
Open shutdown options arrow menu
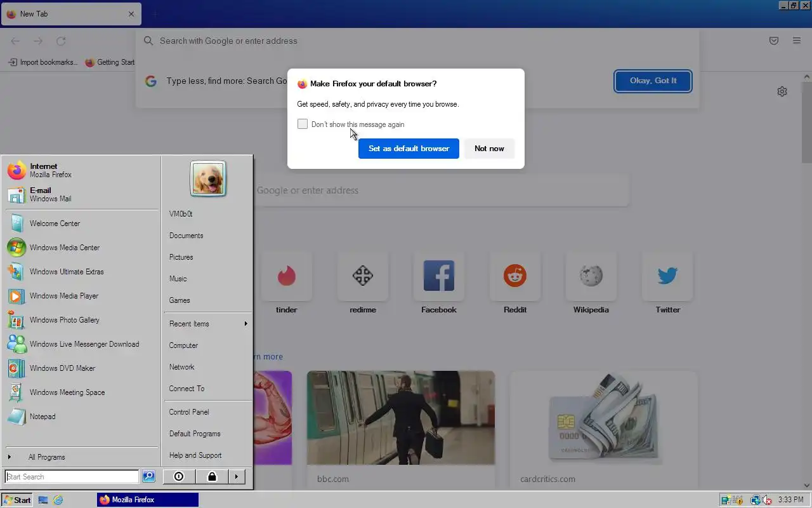point(237,476)
